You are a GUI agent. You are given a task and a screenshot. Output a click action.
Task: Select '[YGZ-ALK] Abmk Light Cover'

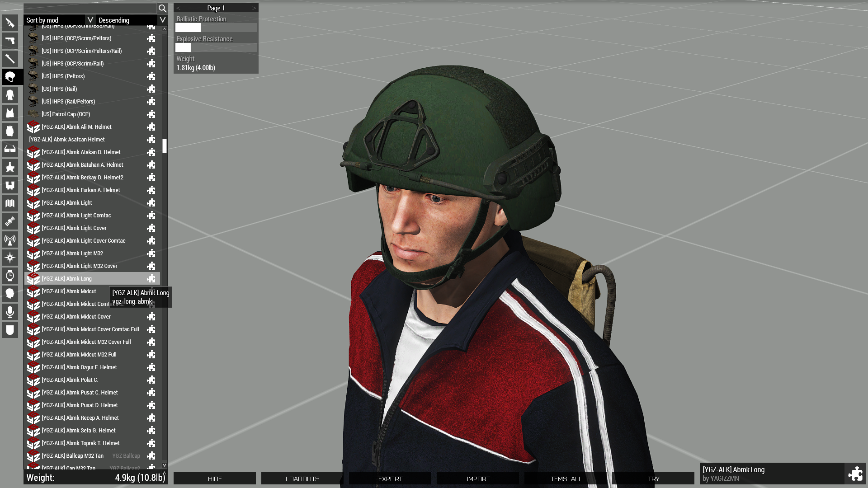coord(92,228)
